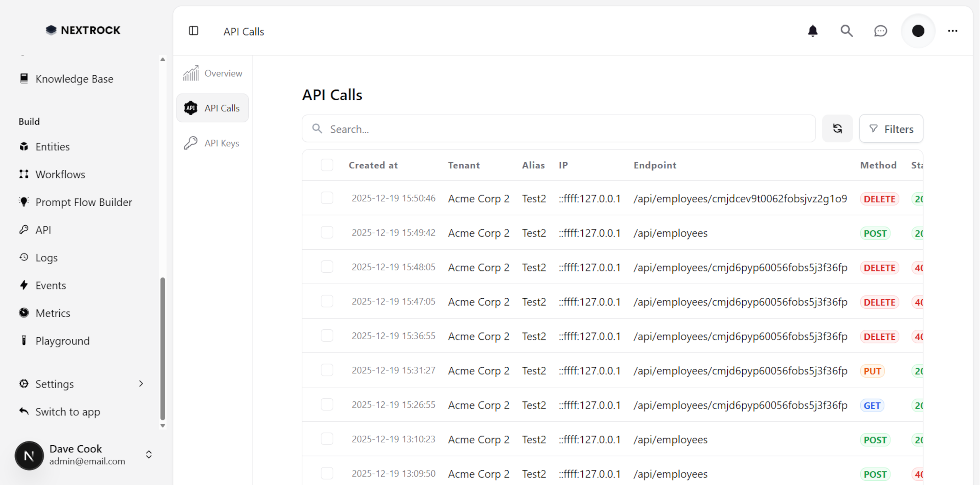980x485 pixels.
Task: Click the dark theme circle avatar
Action: click(918, 31)
